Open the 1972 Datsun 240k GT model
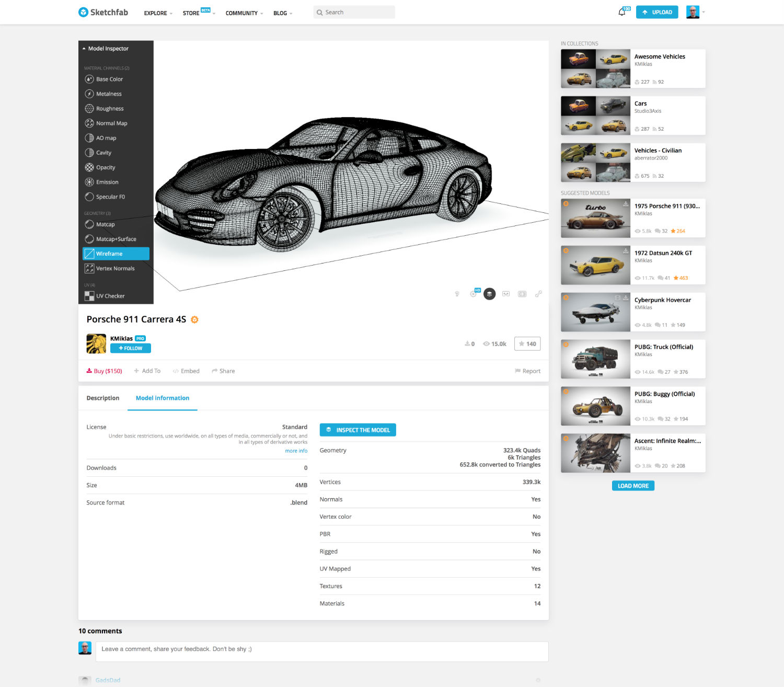This screenshot has width=784, height=687. (x=633, y=265)
